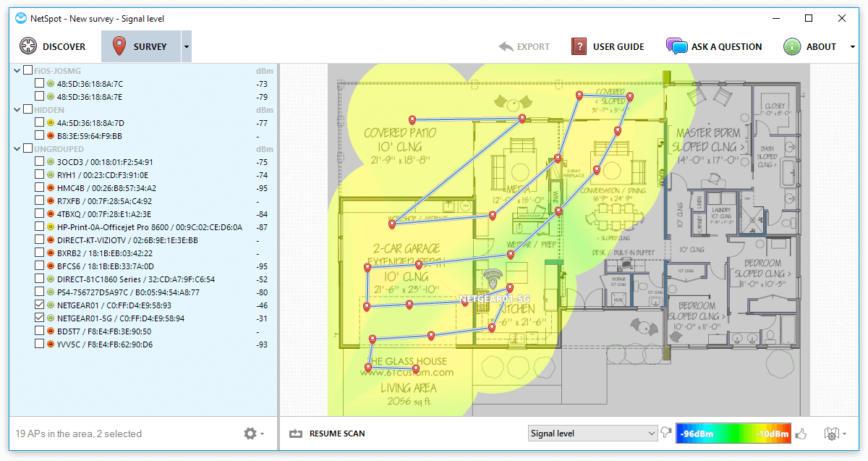
Task: Check the FiOS-JOSMG group checkbox
Action: pyautogui.click(x=28, y=71)
